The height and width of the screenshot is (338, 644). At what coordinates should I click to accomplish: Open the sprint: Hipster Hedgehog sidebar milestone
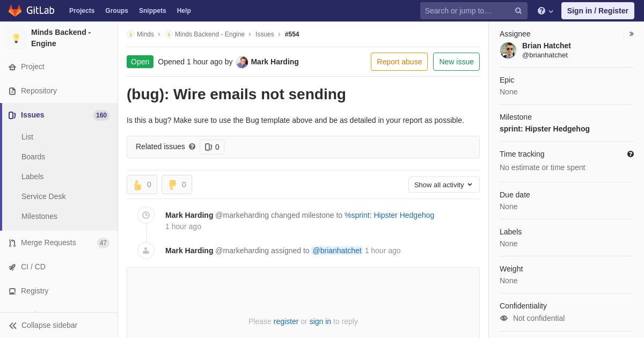point(545,129)
